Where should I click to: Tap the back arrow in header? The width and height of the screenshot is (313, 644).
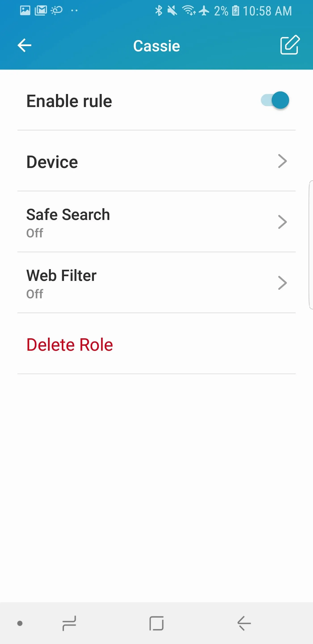25,45
